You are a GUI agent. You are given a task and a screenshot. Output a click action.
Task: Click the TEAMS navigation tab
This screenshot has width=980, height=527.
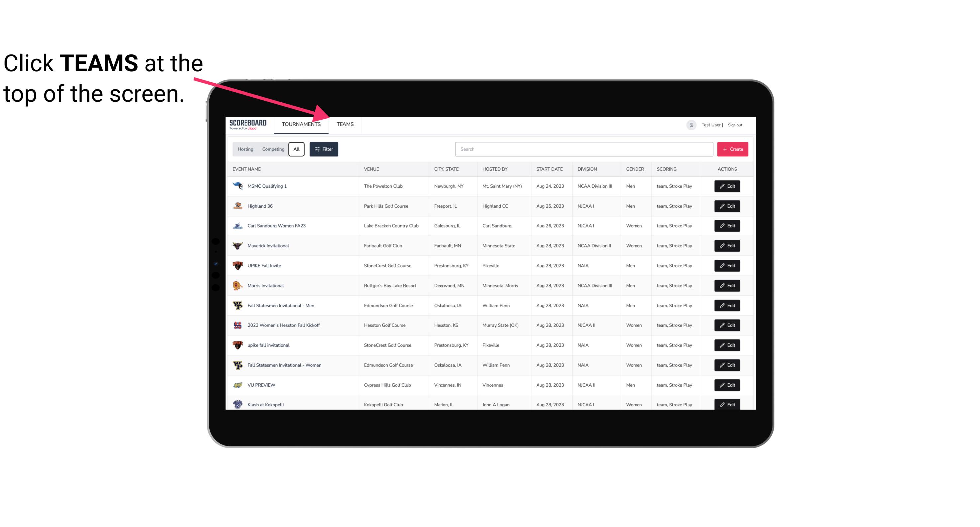pyautogui.click(x=344, y=124)
